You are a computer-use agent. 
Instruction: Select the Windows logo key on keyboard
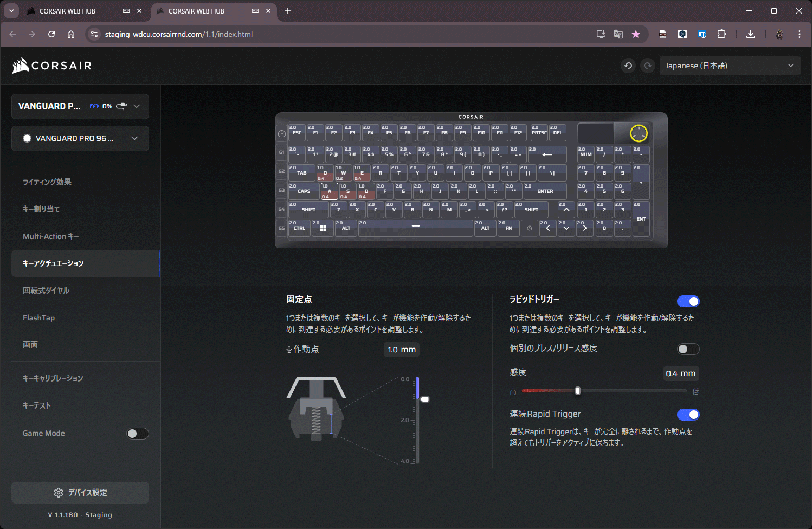point(323,228)
